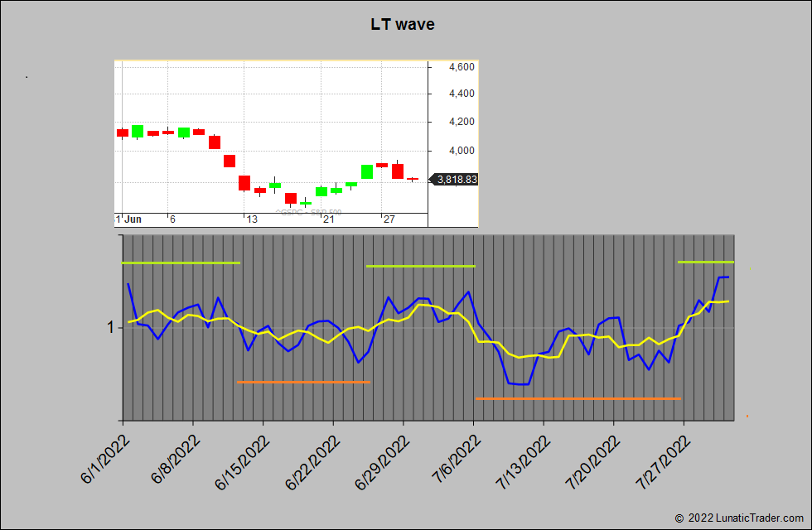Click the 21 day label under candlesticks
This screenshot has width=812, height=530.
[329, 219]
